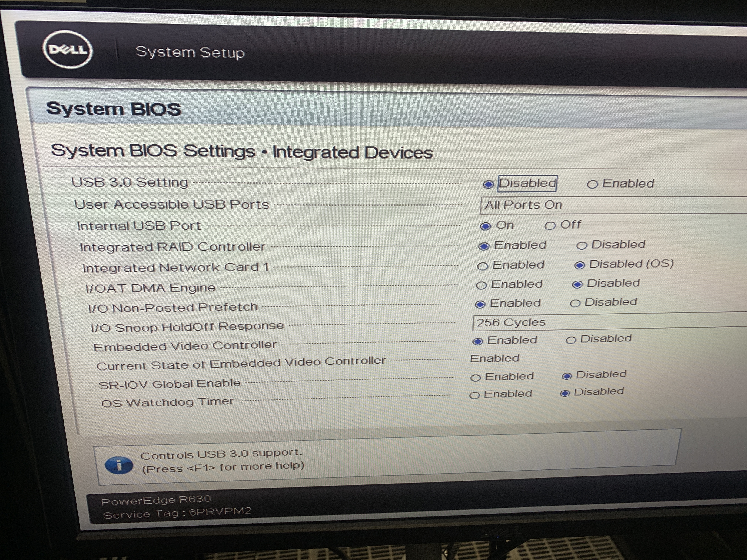Image resolution: width=747 pixels, height=560 pixels.
Task: Click the User Accessible USB Ports label
Action: click(172, 204)
